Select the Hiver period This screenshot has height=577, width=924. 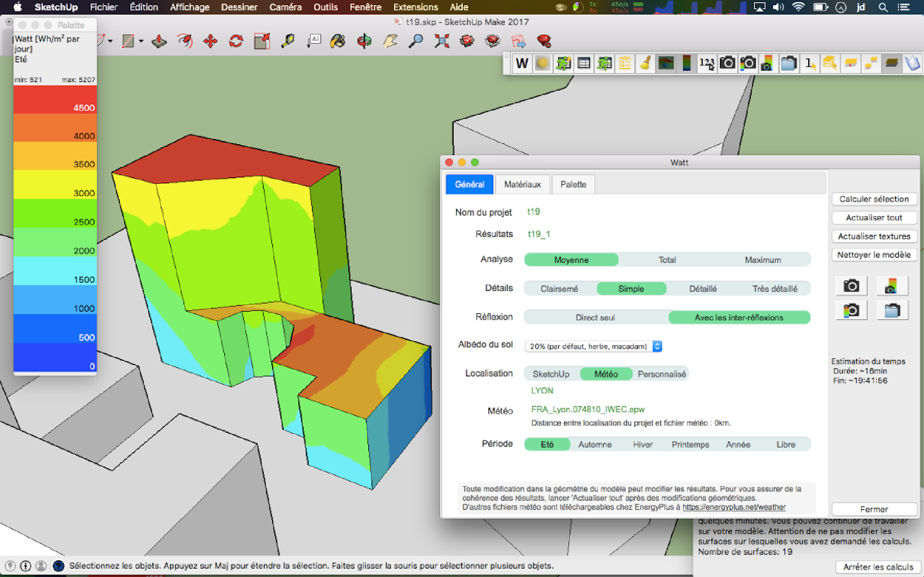[x=643, y=444]
